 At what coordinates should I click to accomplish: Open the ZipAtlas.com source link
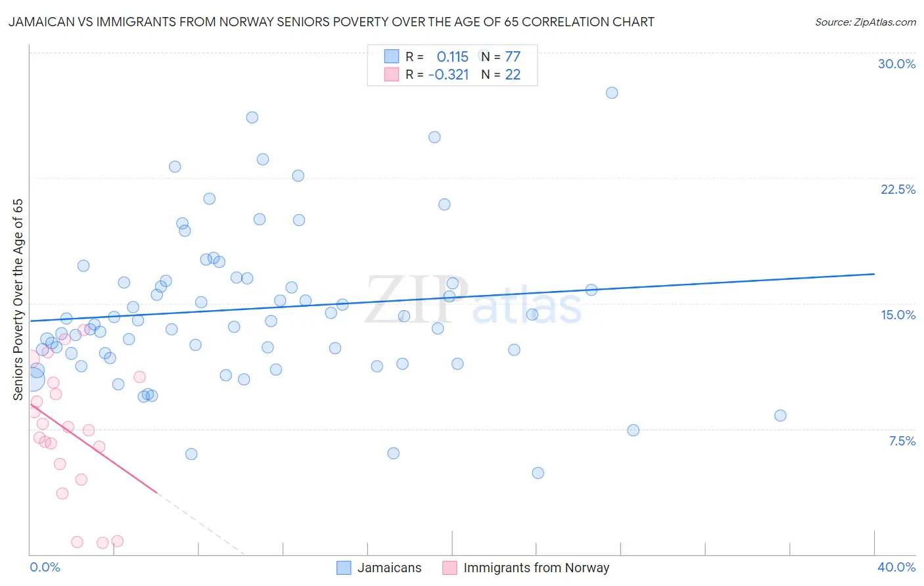pos(865,22)
